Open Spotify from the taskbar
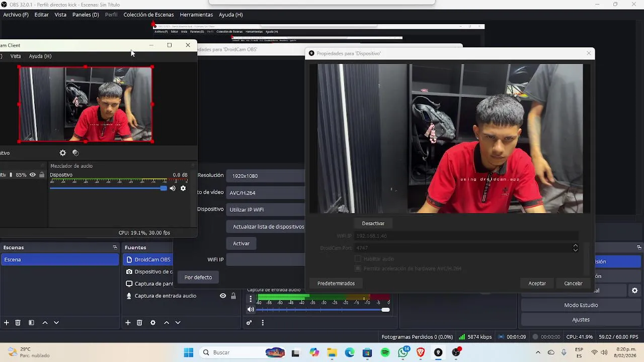 click(x=385, y=352)
